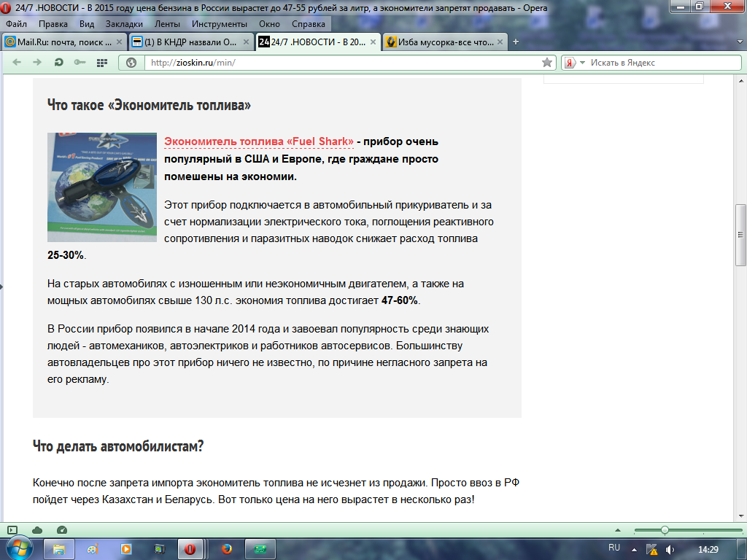Open the password wand key icon
Image resolution: width=747 pixels, height=560 pixels.
pos(80,63)
